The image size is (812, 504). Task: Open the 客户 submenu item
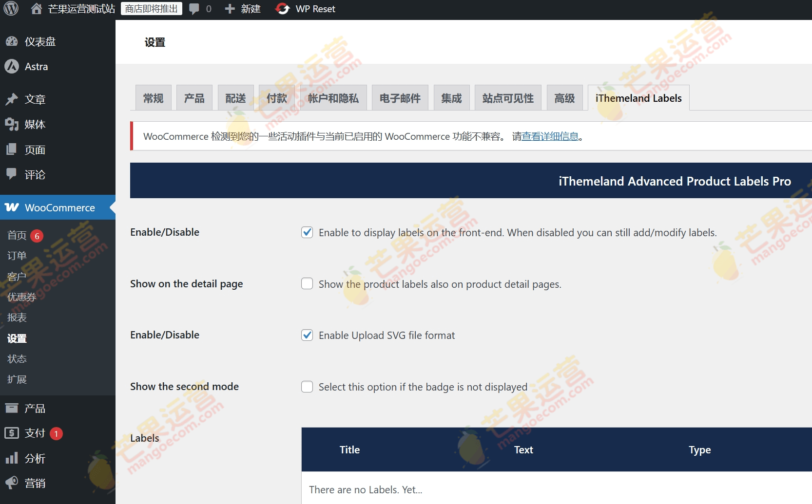[x=17, y=277]
